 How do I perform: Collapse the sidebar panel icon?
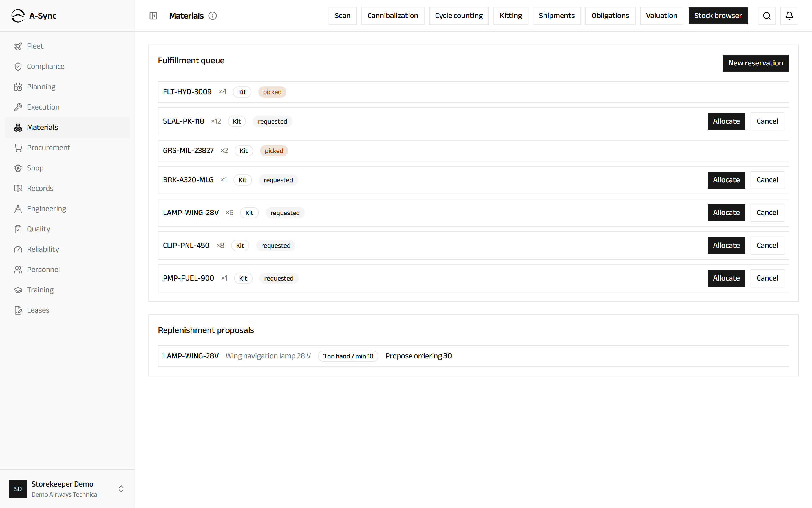pos(153,16)
